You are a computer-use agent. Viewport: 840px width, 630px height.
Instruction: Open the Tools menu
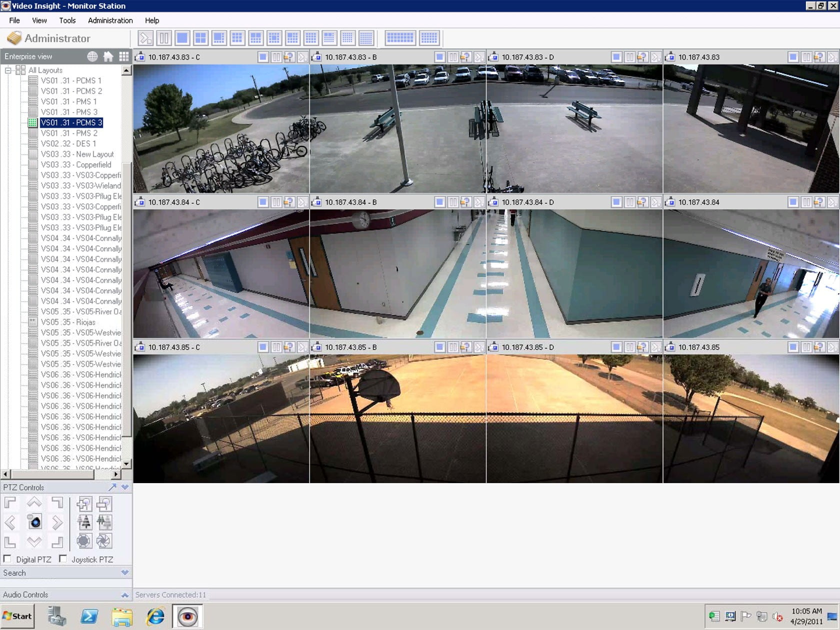pyautogui.click(x=67, y=20)
